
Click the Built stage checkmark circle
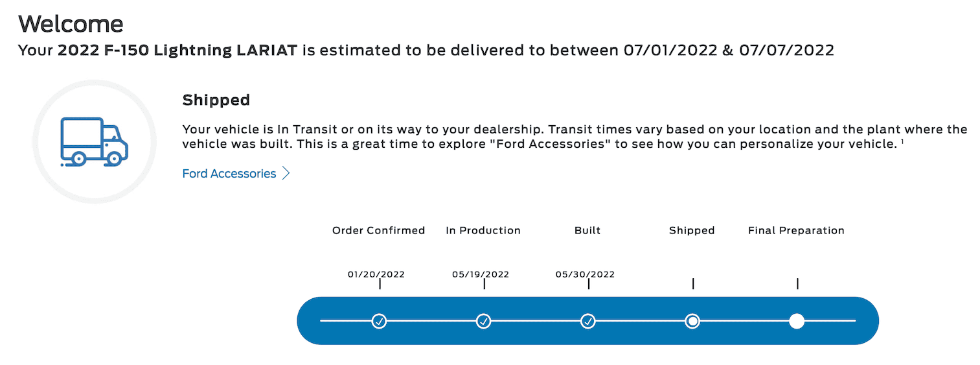point(588,321)
